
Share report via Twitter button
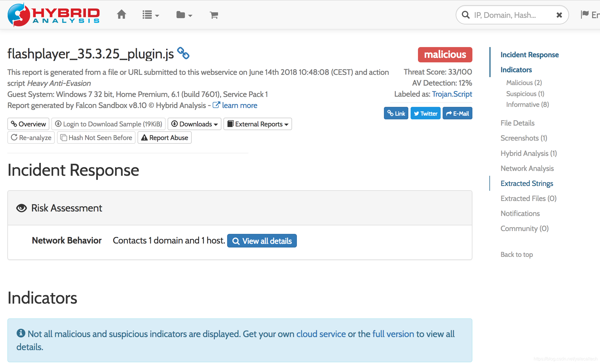tap(425, 113)
